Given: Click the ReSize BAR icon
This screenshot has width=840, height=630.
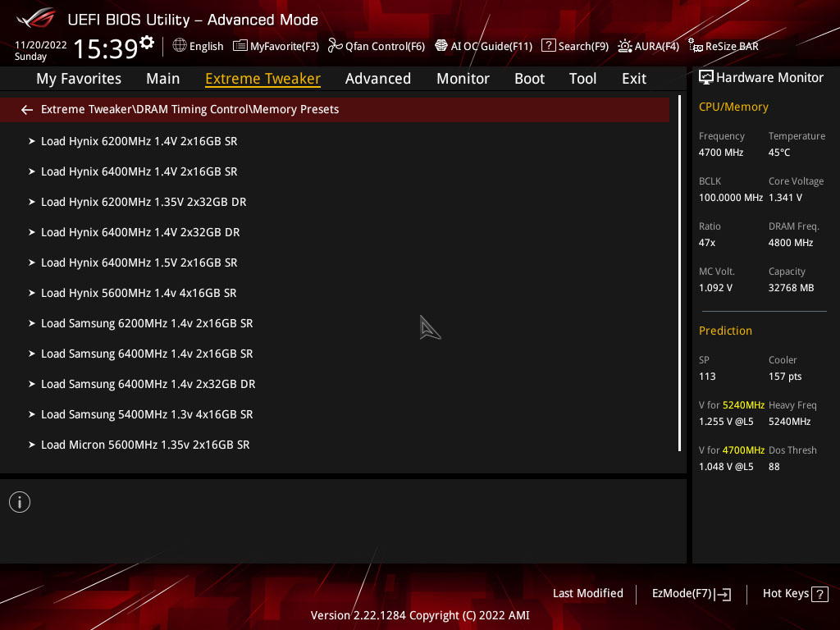Looking at the screenshot, I should click(696, 46).
